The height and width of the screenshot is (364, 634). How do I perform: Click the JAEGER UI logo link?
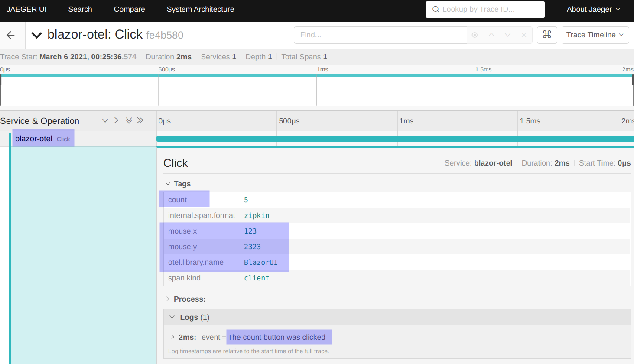click(x=26, y=9)
